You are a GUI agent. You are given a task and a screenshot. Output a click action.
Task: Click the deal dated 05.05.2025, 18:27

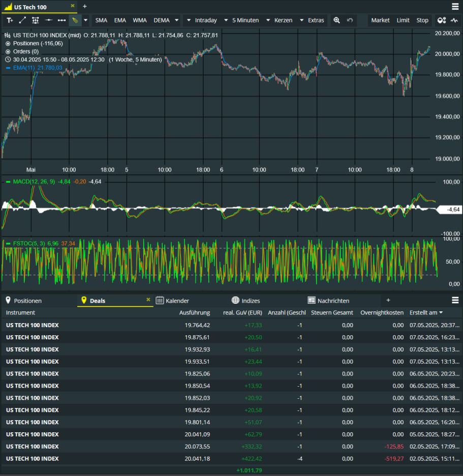[x=232, y=434]
